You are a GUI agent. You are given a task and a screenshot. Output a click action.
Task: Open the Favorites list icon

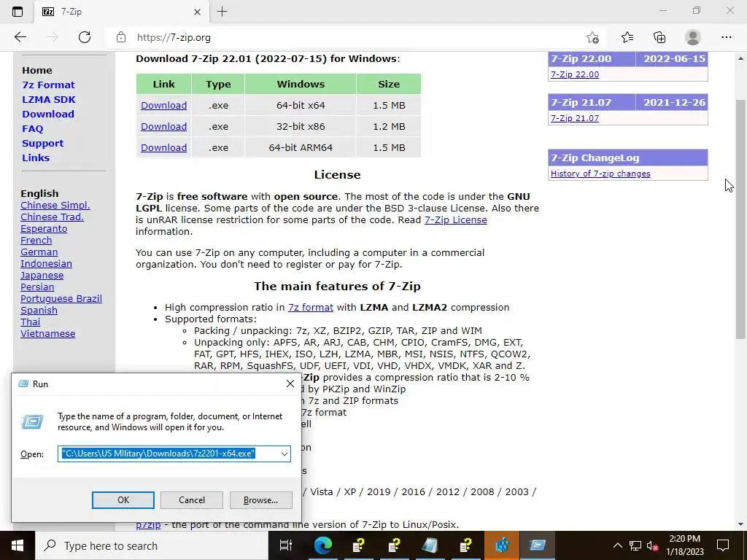[x=627, y=37]
